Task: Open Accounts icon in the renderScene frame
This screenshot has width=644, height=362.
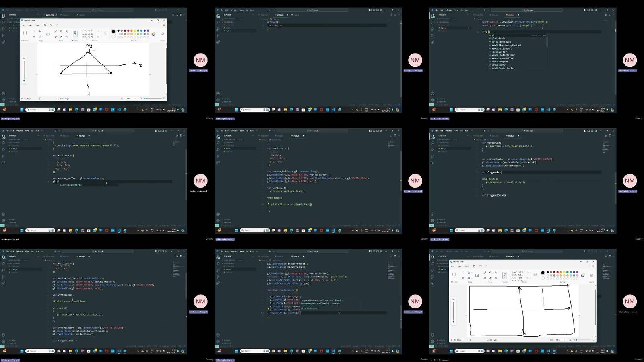Action: 218,335
